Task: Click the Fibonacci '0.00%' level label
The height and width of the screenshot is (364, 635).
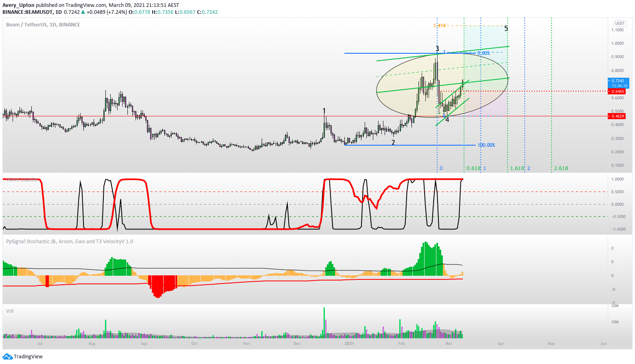Action: point(484,53)
